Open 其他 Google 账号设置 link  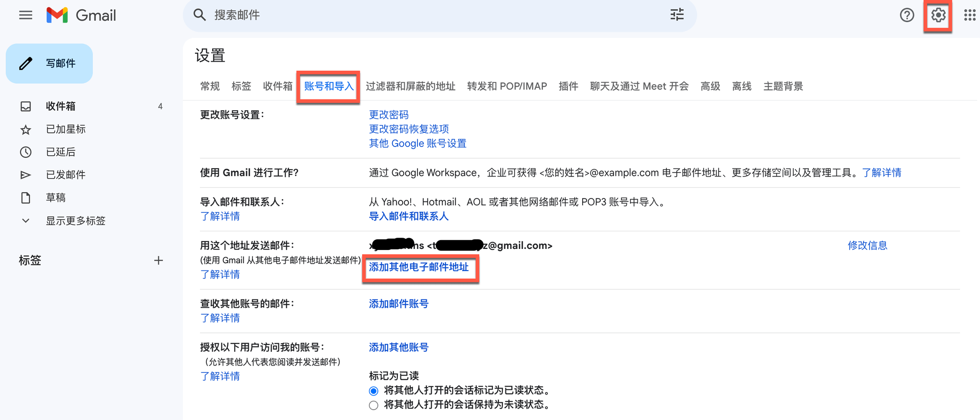pos(417,143)
